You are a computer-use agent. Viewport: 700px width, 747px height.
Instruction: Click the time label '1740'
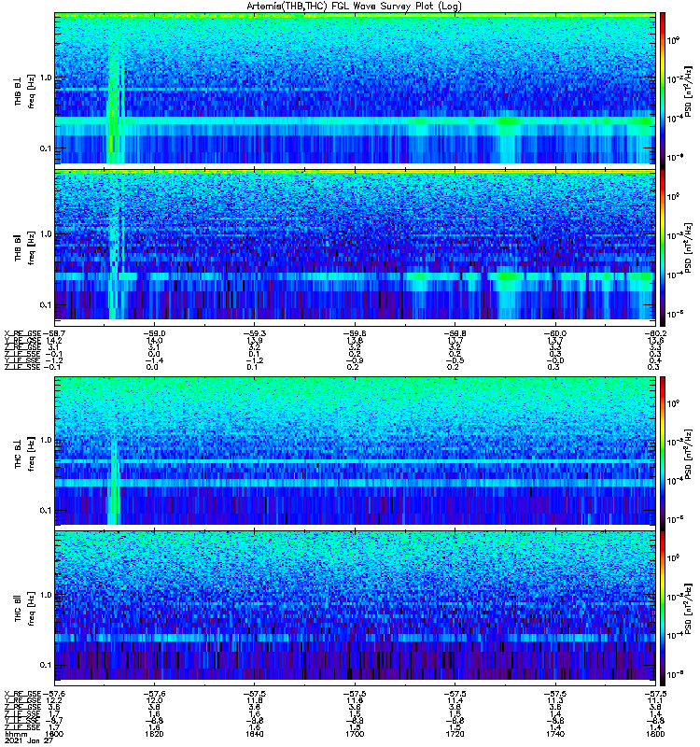(555, 734)
